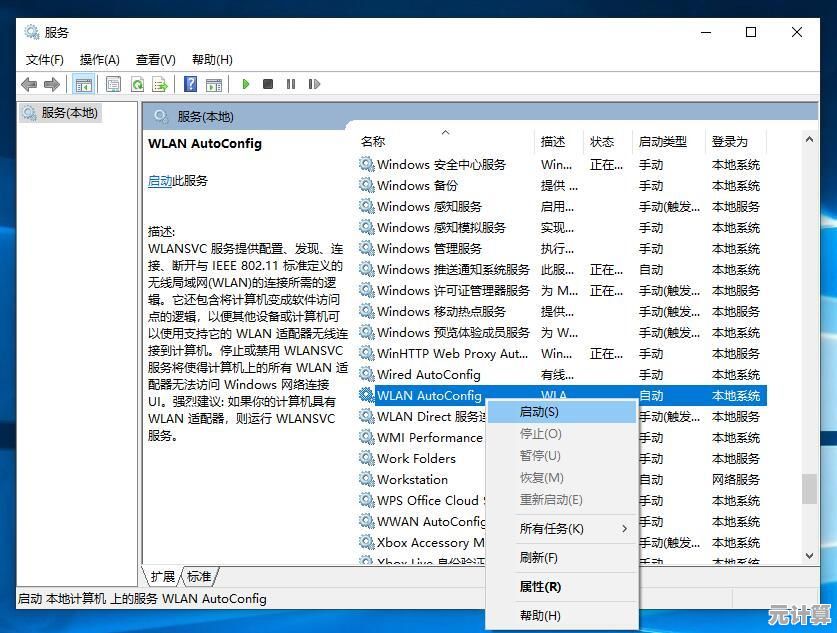Screen dimensions: 837x633
Task: Select the Wired AutoConfig service name
Action: tap(429, 374)
